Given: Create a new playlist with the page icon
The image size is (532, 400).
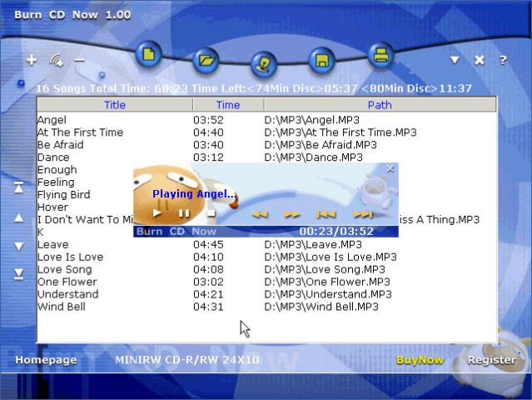Looking at the screenshot, I should click(148, 54).
